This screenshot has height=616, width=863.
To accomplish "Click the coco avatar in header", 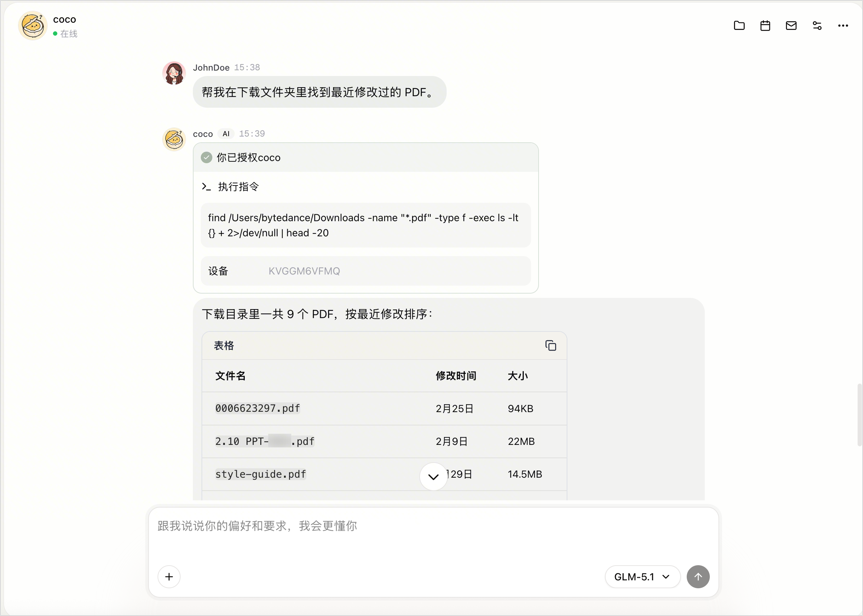I will point(33,26).
